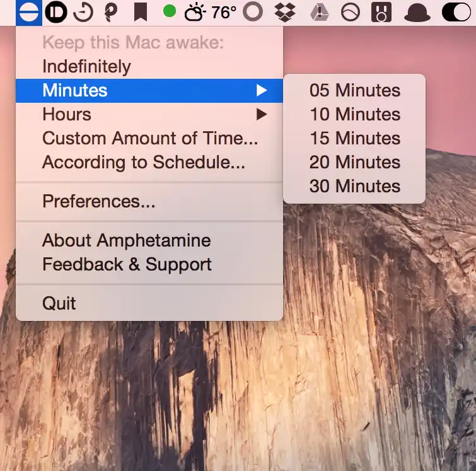This screenshot has height=471, width=476.
Task: Open the Dropbox menu bar icon
Action: point(287,12)
